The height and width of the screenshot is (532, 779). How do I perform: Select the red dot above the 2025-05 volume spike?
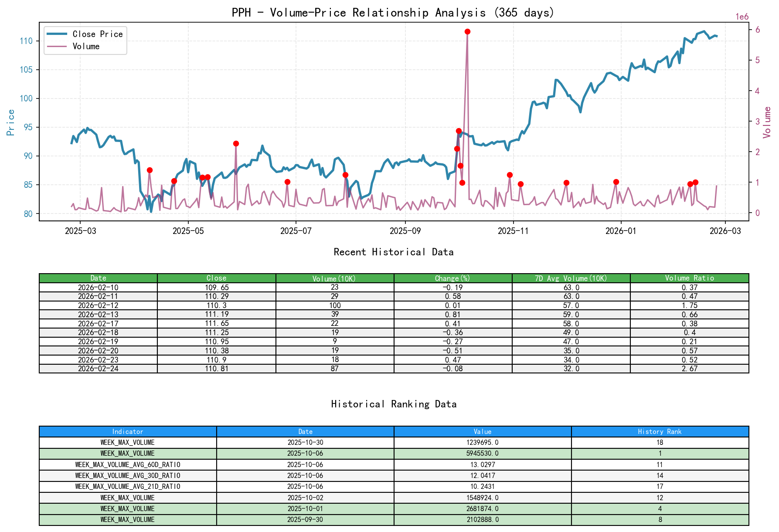203,177
